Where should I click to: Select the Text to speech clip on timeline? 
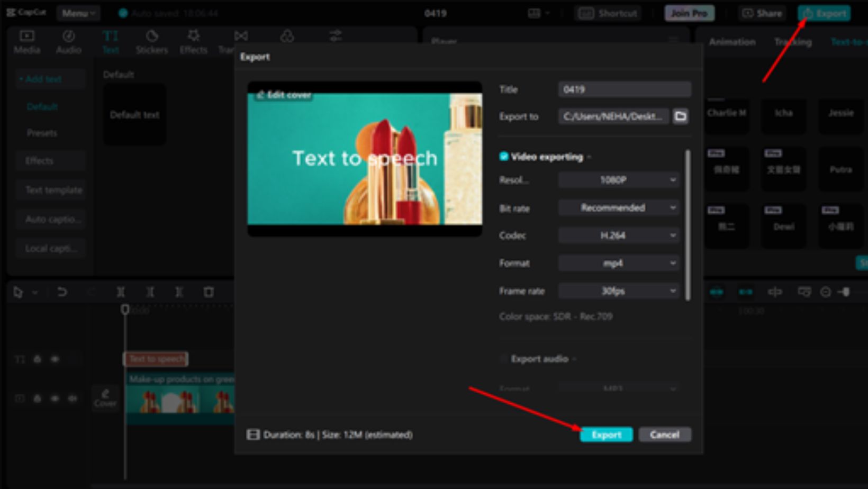tap(156, 359)
